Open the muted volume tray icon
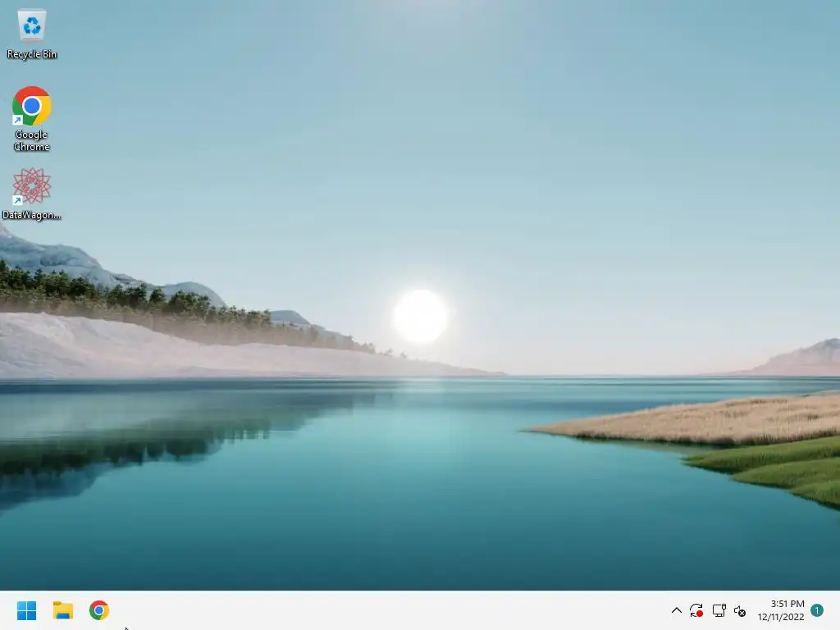The width and height of the screenshot is (840, 630). click(740, 610)
